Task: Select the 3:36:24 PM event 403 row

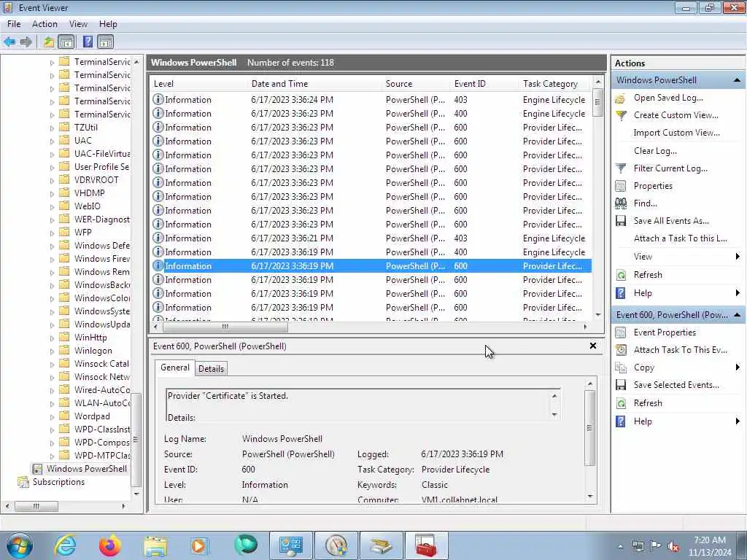Action: (371, 100)
